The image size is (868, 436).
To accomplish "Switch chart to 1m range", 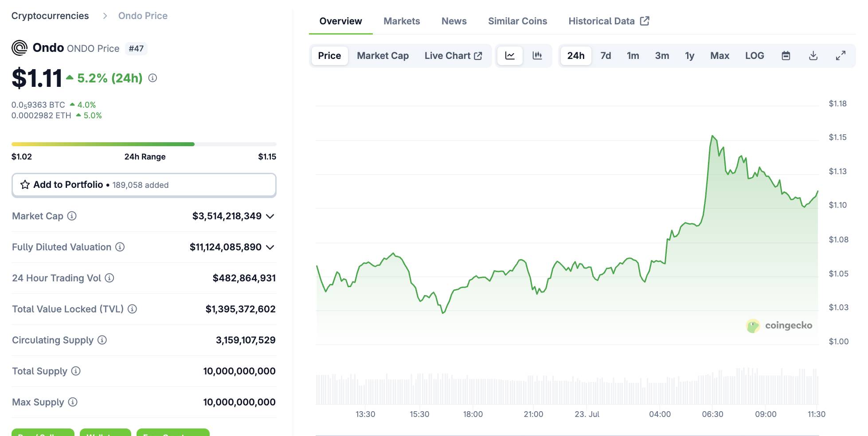I will pos(633,56).
